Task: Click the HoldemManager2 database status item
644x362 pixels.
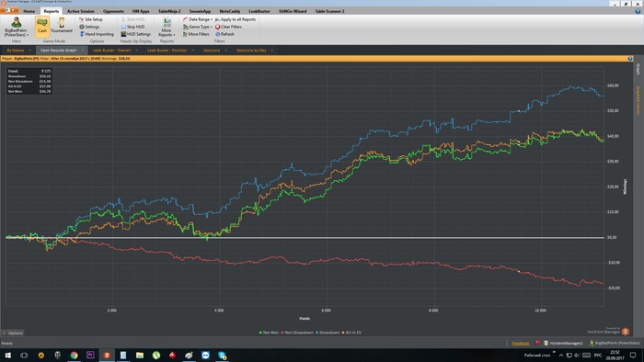Action: click(563, 343)
